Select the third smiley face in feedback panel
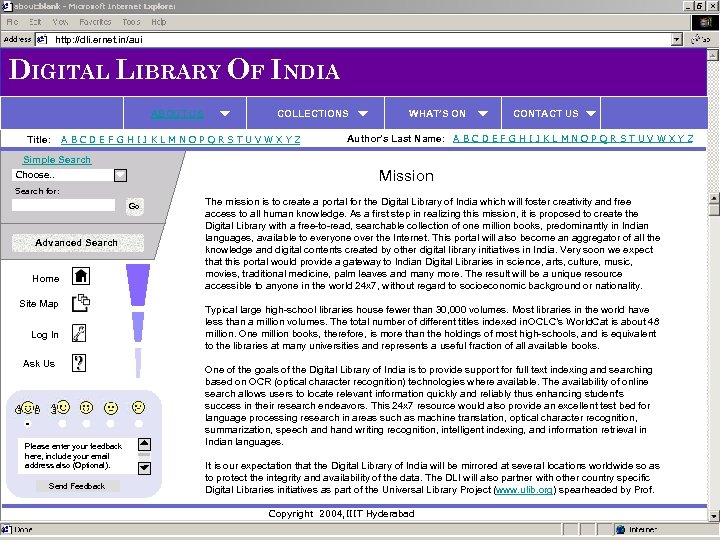The width and height of the screenshot is (720, 540). point(86,407)
